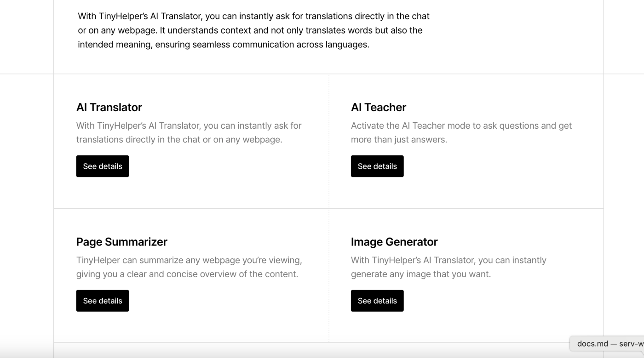Open See details for Image Generator

pos(377,301)
